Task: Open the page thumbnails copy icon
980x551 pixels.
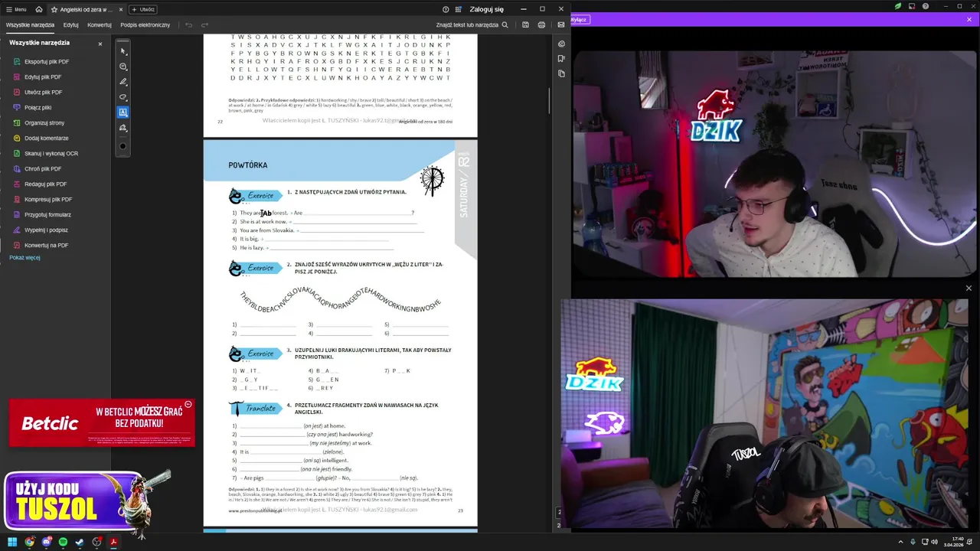Action: (x=561, y=73)
